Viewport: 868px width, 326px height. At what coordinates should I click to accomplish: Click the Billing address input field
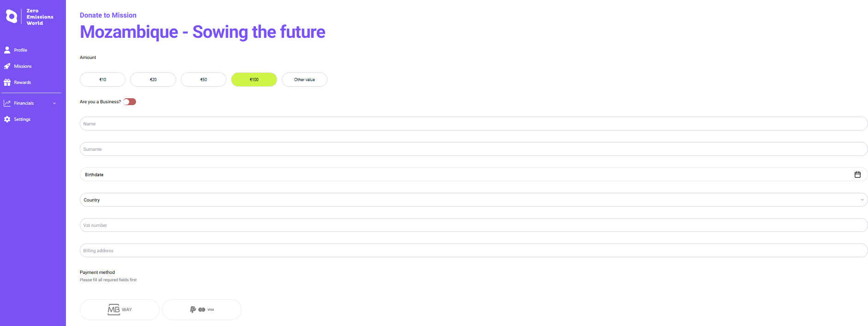473,251
